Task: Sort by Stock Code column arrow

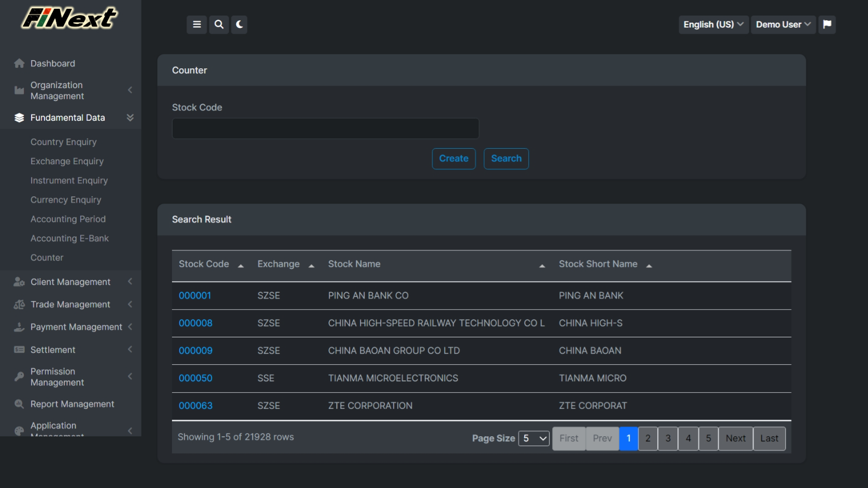Action: pos(241,266)
